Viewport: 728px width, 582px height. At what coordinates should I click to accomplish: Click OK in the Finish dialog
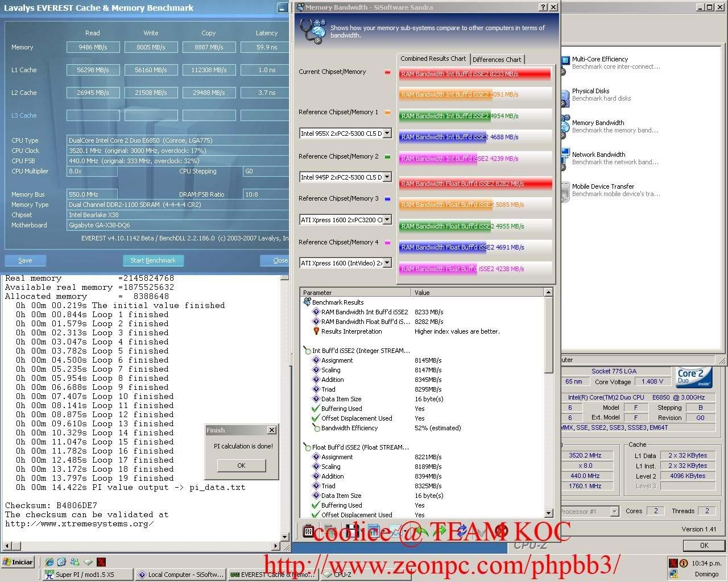241,465
